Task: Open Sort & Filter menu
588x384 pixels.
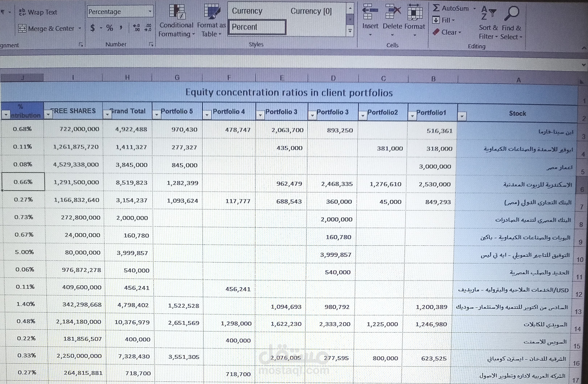Action: [488, 23]
